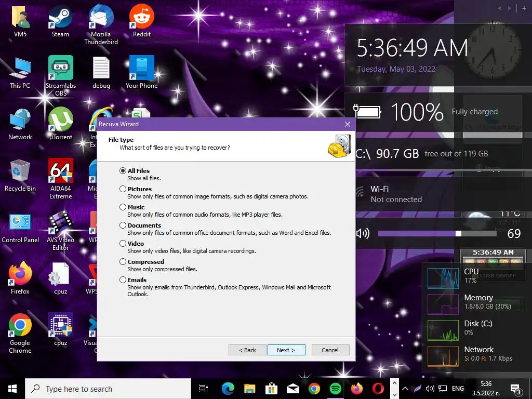532x399 pixels.
Task: Select the Video radio button
Action: click(123, 243)
